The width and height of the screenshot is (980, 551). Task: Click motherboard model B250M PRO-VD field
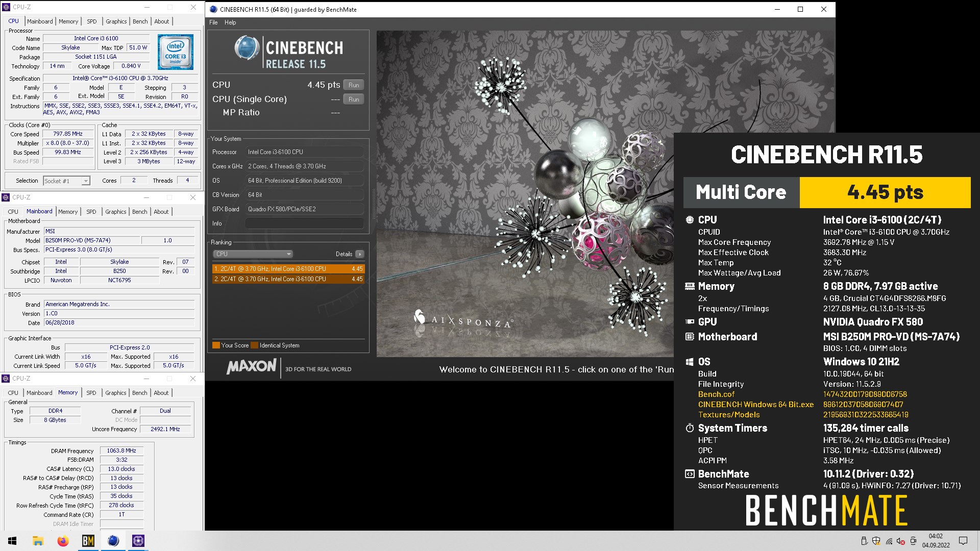coord(92,241)
